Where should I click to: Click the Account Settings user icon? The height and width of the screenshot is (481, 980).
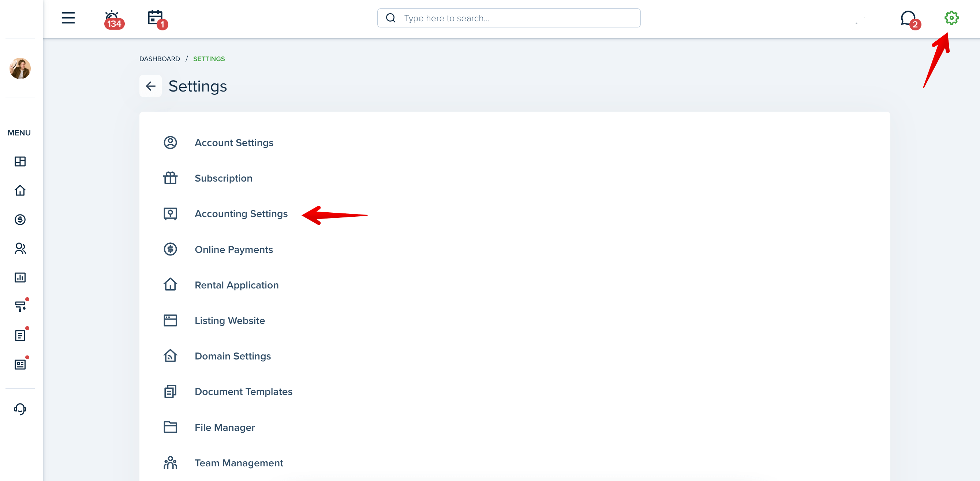[171, 143]
